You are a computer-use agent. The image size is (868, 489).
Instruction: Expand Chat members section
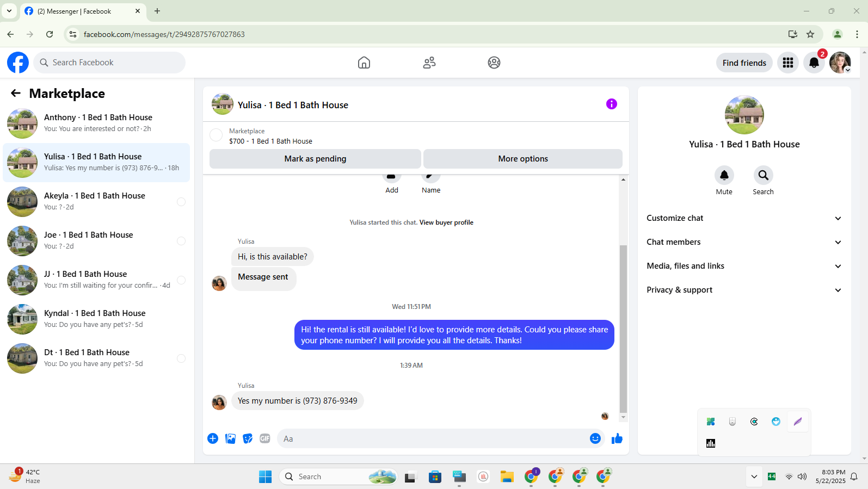(x=744, y=242)
